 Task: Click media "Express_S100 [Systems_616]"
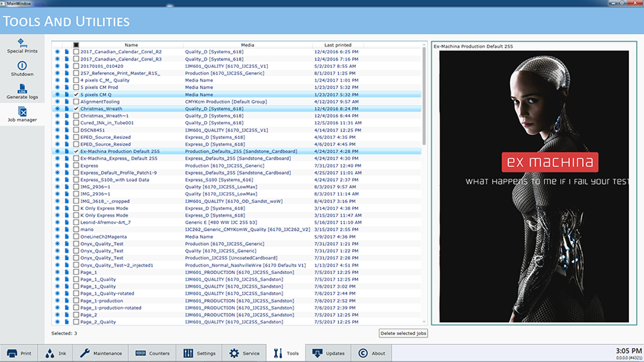(x=219, y=179)
